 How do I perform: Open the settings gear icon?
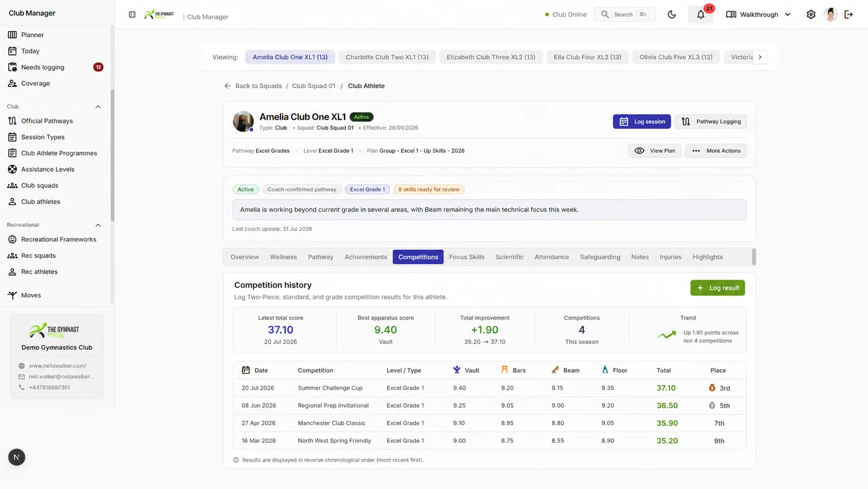click(x=811, y=15)
